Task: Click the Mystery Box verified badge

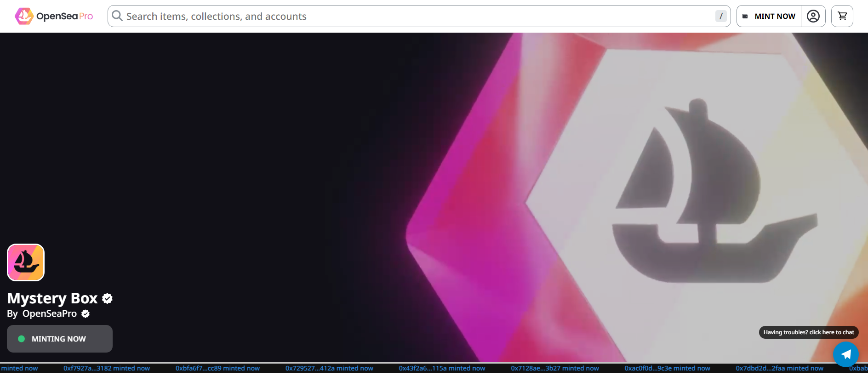Action: point(108,299)
